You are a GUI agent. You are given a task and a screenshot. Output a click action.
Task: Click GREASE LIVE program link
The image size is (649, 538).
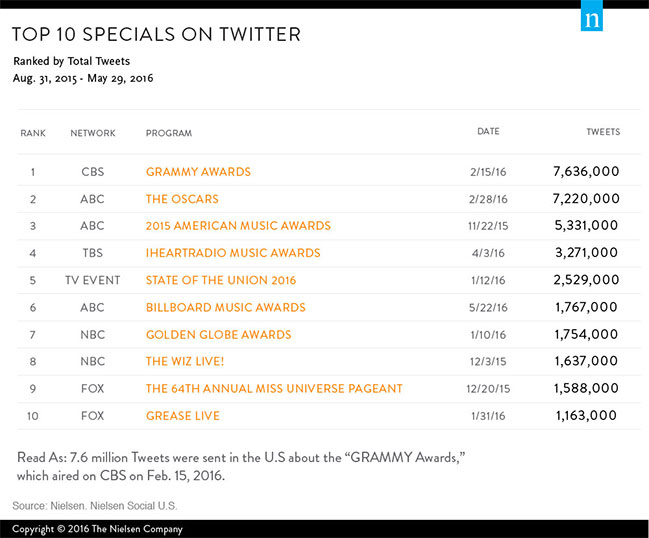point(183,415)
